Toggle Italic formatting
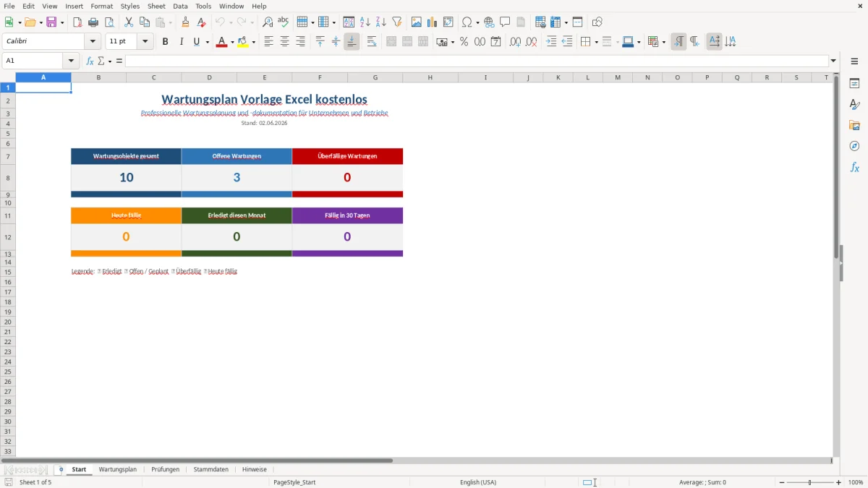 click(182, 42)
